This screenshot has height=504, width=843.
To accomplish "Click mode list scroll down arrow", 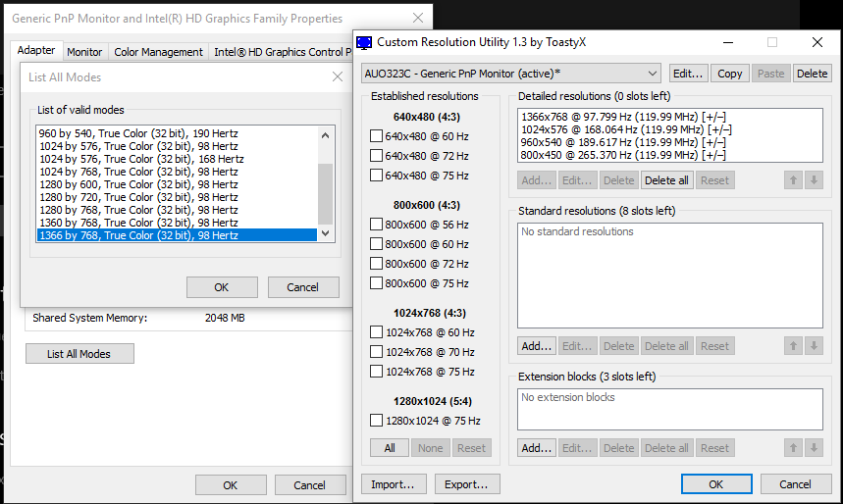I will pyautogui.click(x=325, y=233).
